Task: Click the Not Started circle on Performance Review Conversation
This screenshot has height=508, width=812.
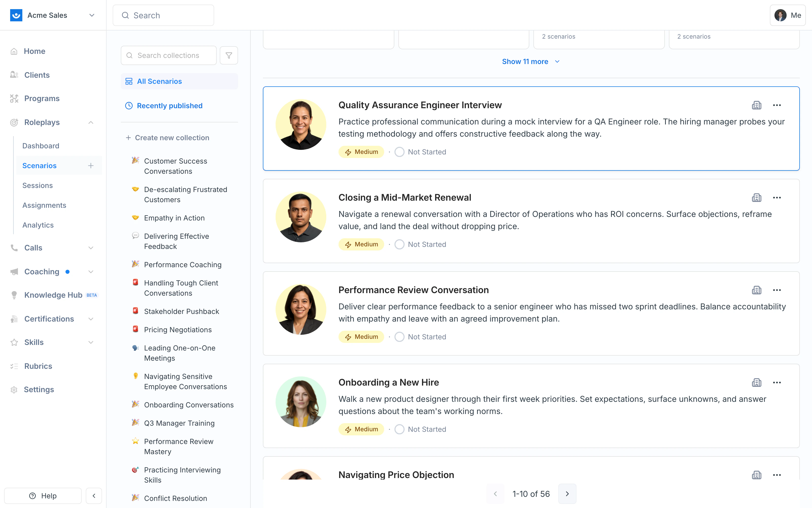Action: click(x=399, y=337)
